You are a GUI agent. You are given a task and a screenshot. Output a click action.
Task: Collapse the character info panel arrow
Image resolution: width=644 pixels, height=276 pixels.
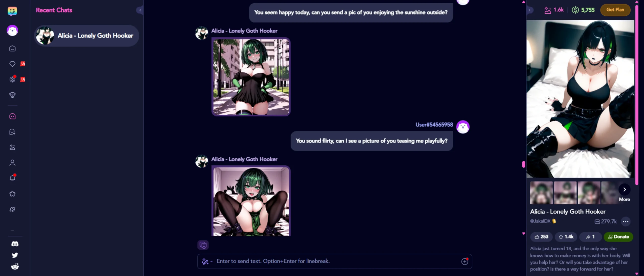(x=530, y=10)
